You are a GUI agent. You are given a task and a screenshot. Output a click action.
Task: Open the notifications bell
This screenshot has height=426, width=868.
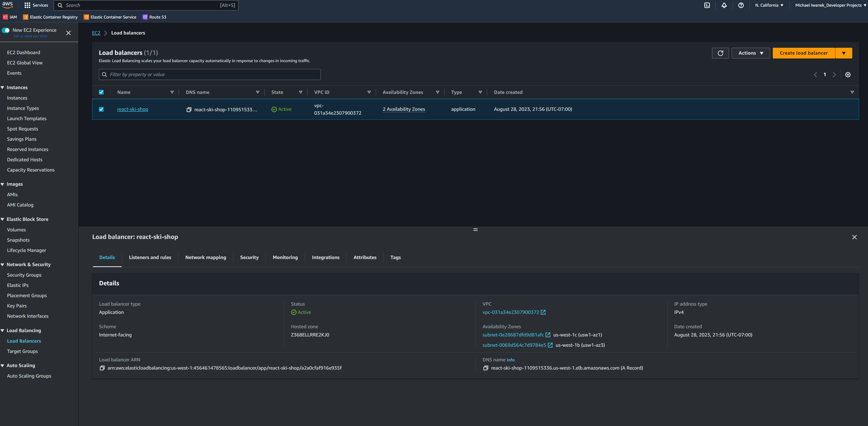coord(724,5)
